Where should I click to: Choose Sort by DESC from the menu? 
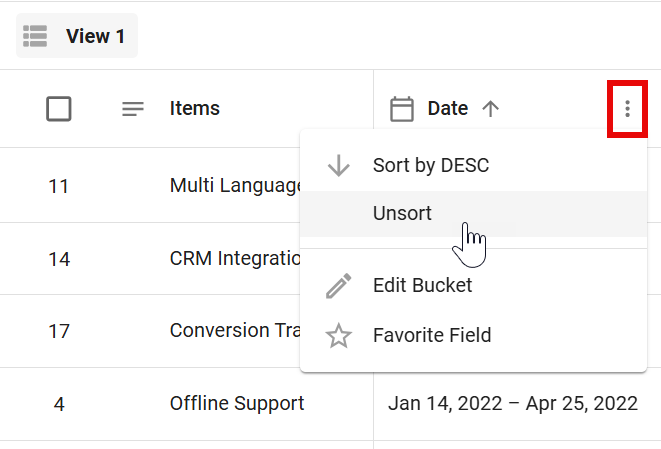430,166
